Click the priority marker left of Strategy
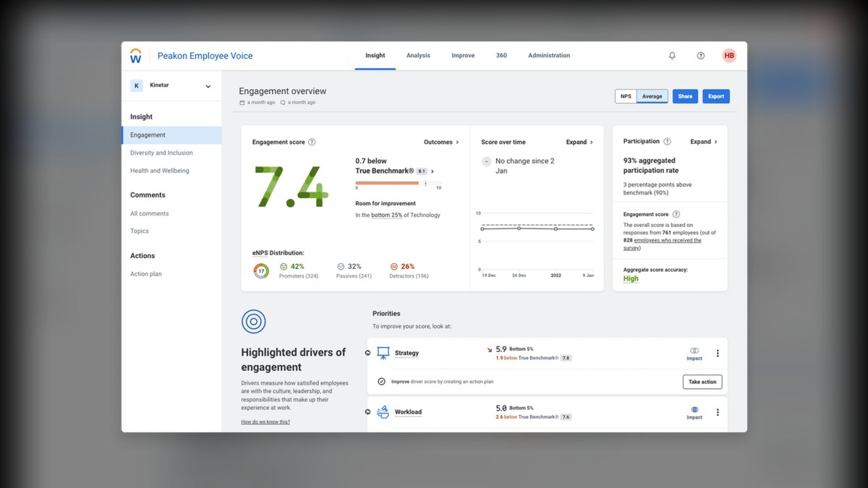Image resolution: width=868 pixels, height=488 pixels. click(x=367, y=353)
